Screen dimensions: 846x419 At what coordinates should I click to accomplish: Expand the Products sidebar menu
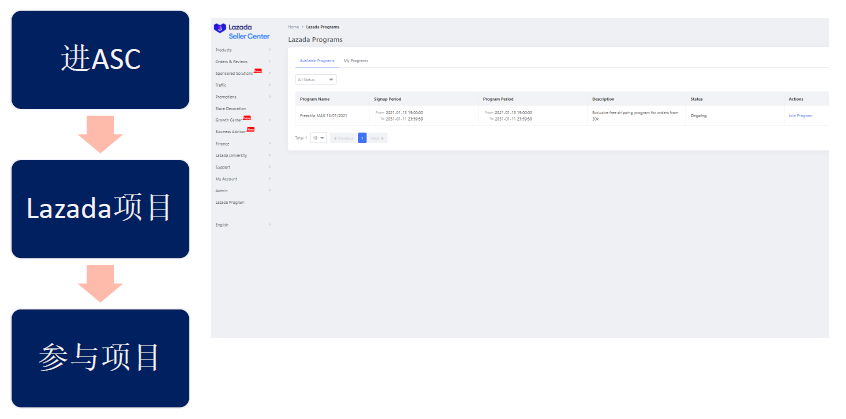pos(224,50)
